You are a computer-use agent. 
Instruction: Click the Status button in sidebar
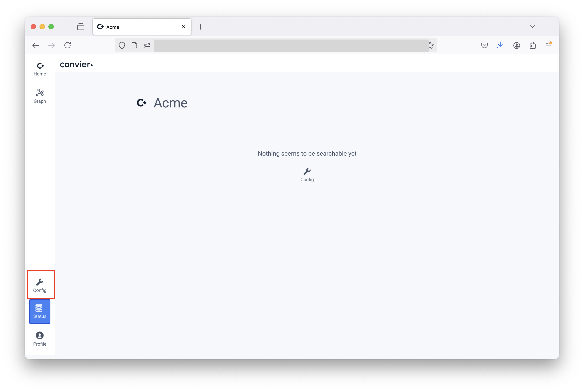40,311
